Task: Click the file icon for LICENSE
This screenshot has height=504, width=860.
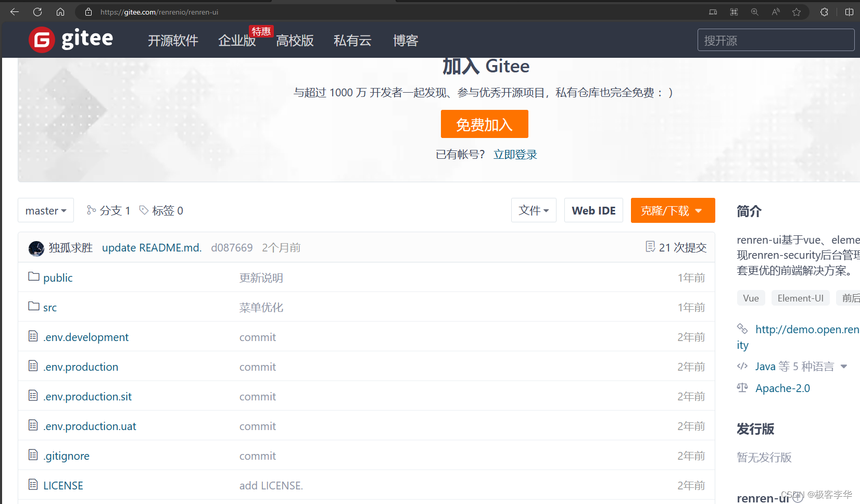Action: tap(33, 485)
